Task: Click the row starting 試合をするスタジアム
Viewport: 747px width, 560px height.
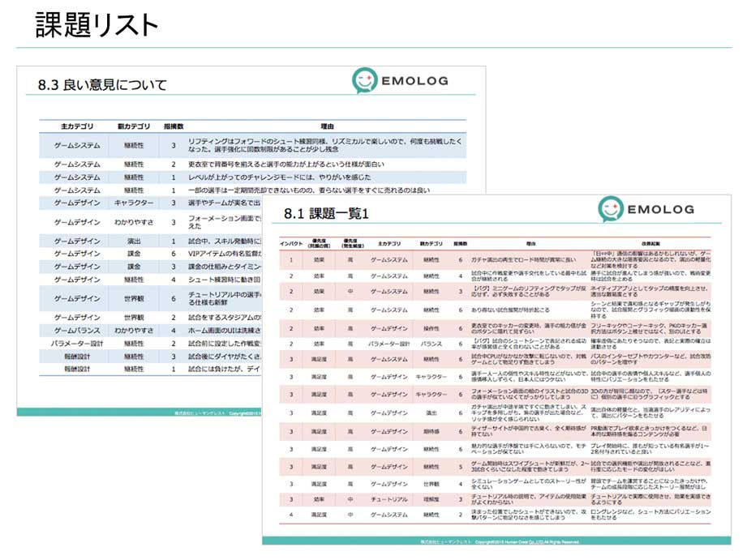Action: click(151, 317)
